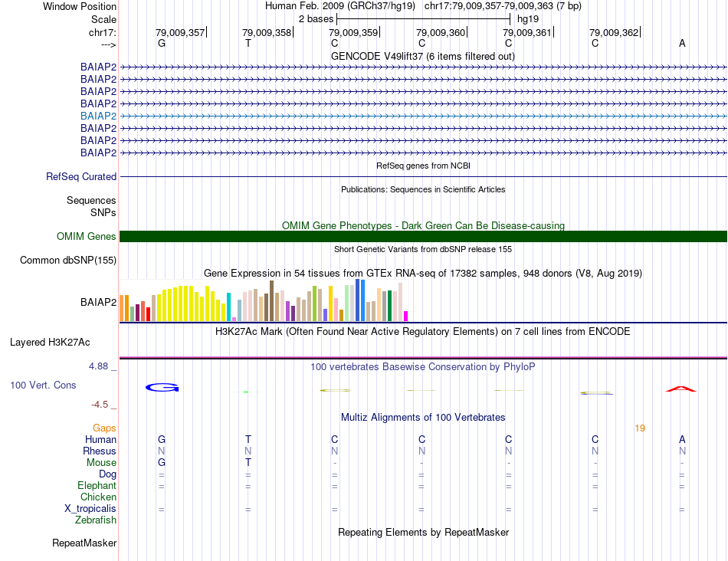Screen dimensions: 728x561
Task: Click the 100 Vert. Cons track label
Action: pyautogui.click(x=43, y=385)
